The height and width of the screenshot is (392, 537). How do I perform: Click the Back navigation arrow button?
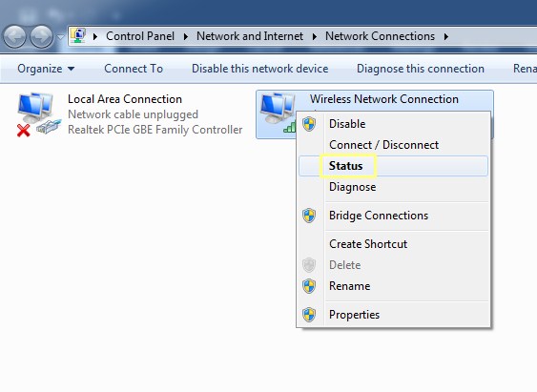coord(14,37)
